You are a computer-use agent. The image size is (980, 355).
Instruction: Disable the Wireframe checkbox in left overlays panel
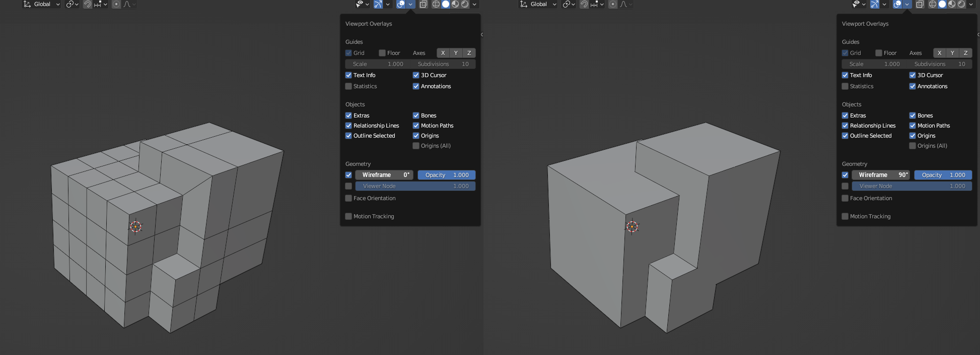(x=348, y=175)
